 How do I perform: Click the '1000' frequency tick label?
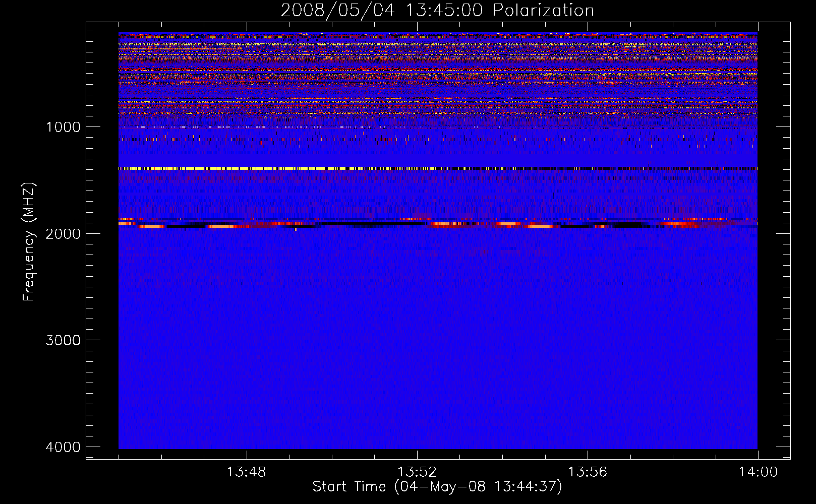pos(63,127)
